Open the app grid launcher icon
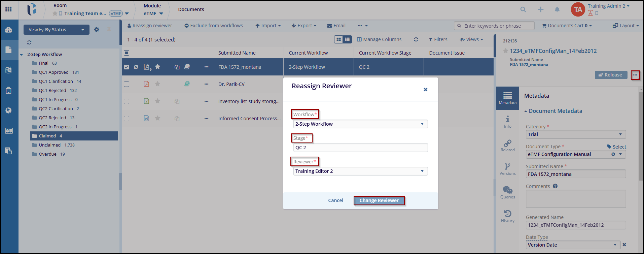 click(9, 9)
